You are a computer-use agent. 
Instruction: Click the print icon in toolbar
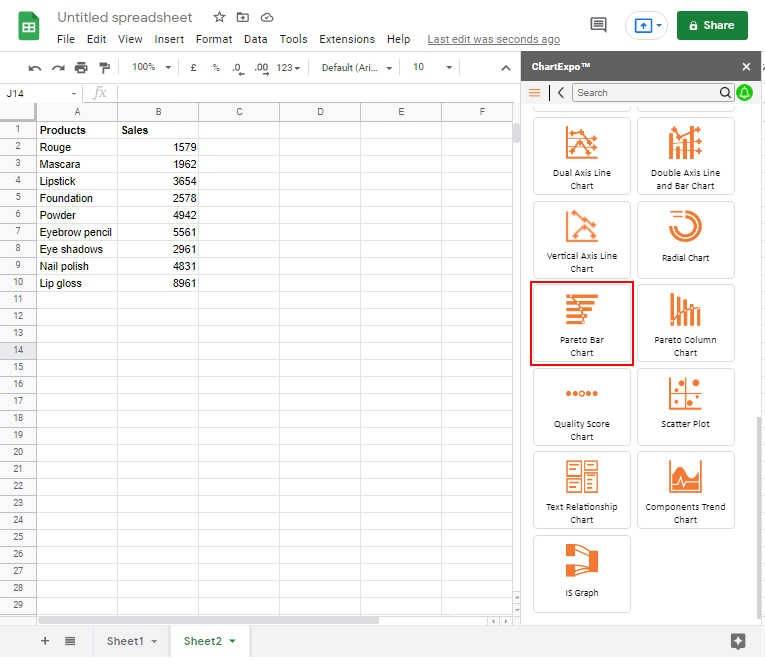(81, 67)
